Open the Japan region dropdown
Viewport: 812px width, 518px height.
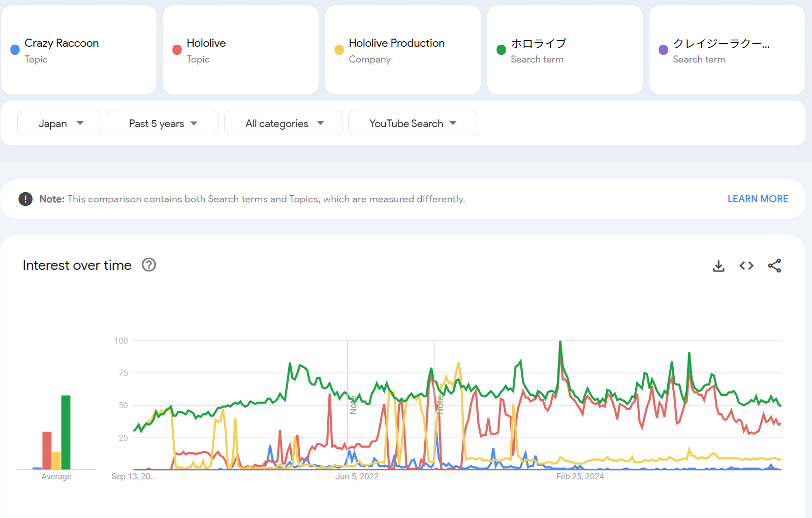click(x=60, y=123)
